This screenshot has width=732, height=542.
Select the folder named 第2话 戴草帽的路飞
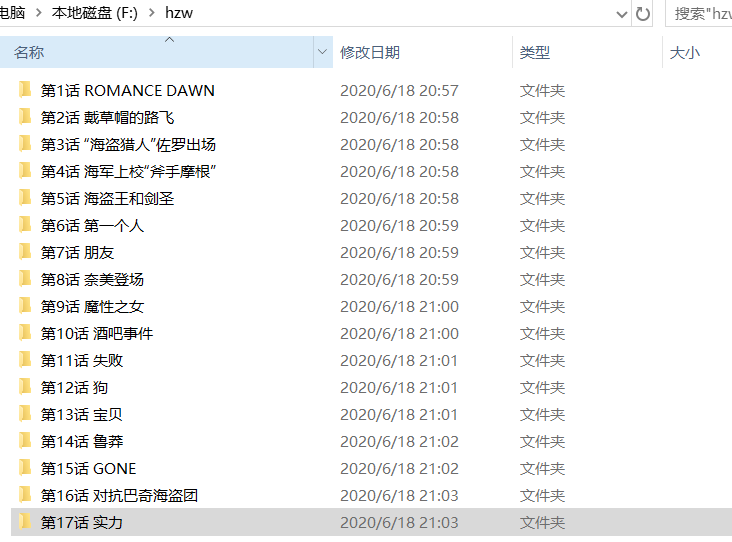pos(107,117)
